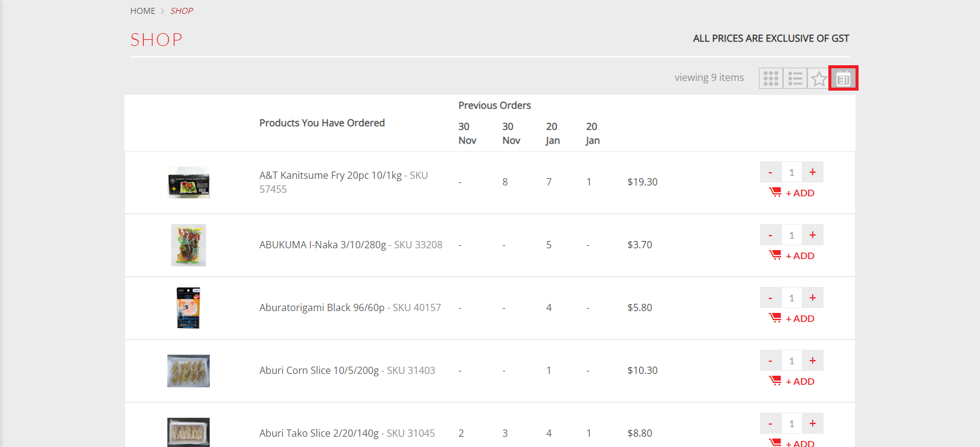This screenshot has width=980, height=447.
Task: Click quantity field for ABUKUMA I-Naka
Action: [x=791, y=235]
